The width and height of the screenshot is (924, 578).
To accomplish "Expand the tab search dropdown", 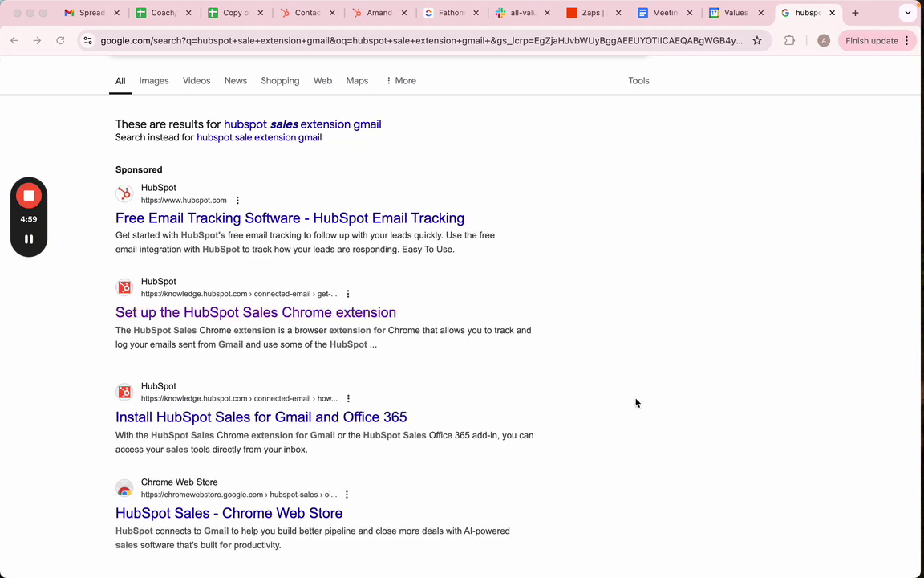I will click(908, 13).
